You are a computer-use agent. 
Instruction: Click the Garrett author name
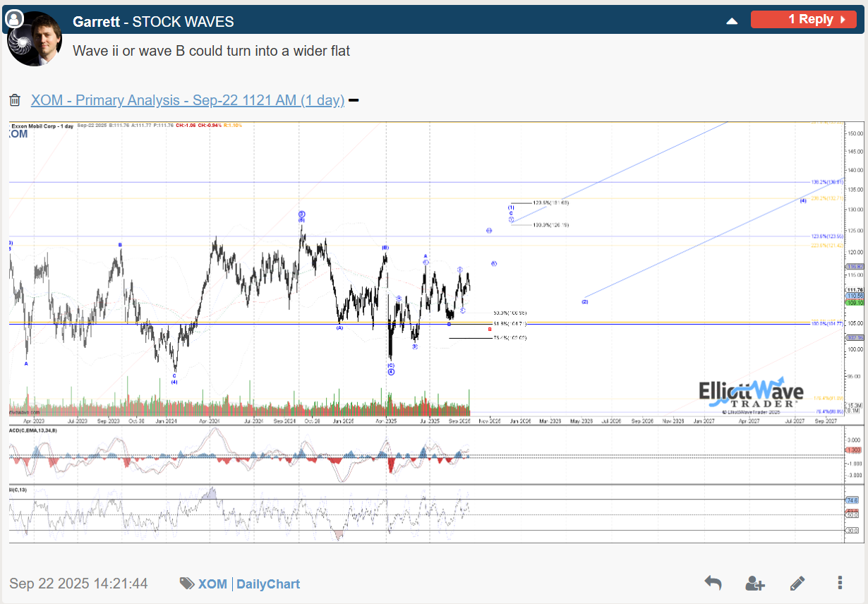[x=96, y=22]
